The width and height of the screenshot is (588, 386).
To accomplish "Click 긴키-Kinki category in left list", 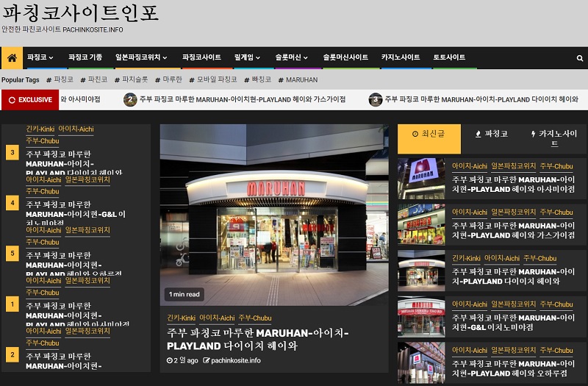I will coord(40,129).
